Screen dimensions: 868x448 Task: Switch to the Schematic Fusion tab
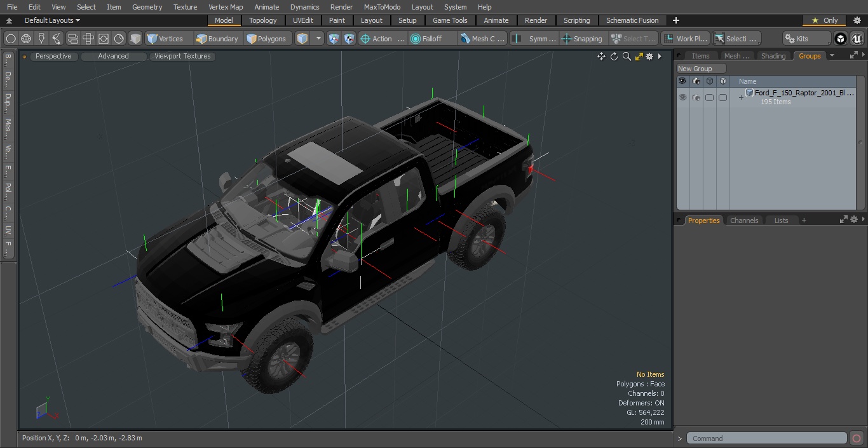click(632, 20)
